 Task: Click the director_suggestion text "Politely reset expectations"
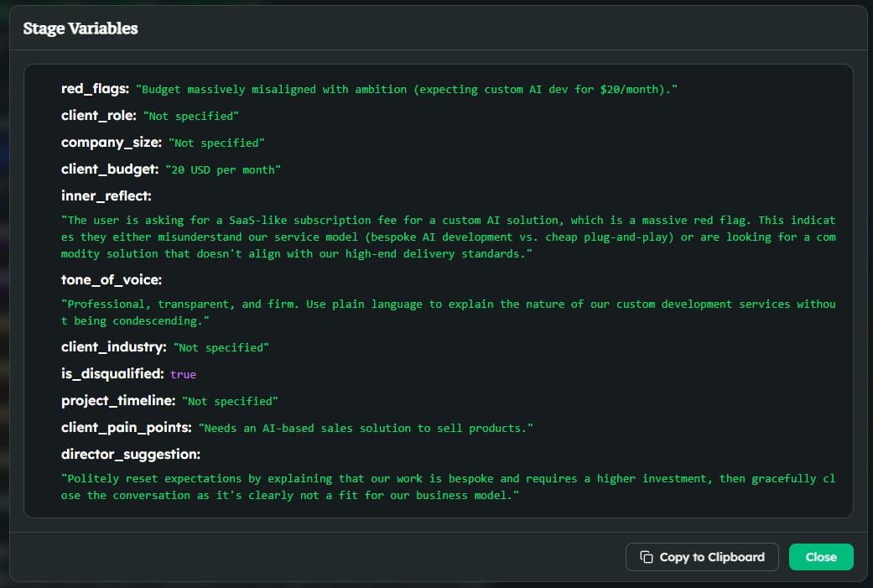(x=448, y=487)
